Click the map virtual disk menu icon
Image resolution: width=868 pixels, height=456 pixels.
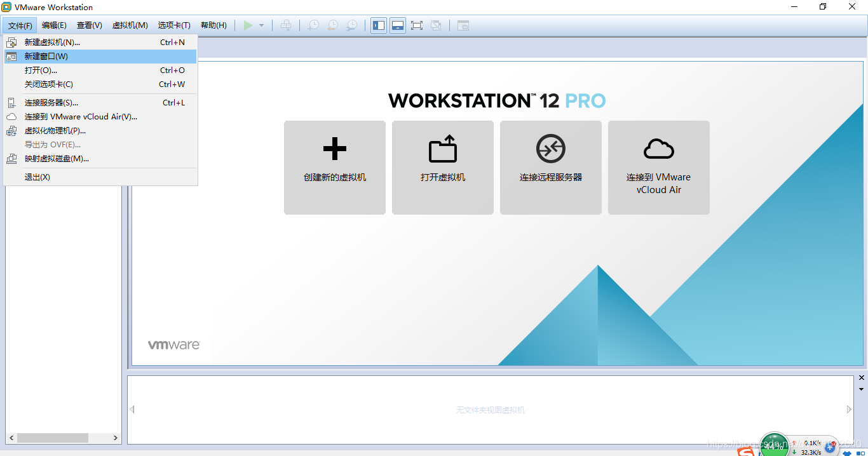(11, 159)
